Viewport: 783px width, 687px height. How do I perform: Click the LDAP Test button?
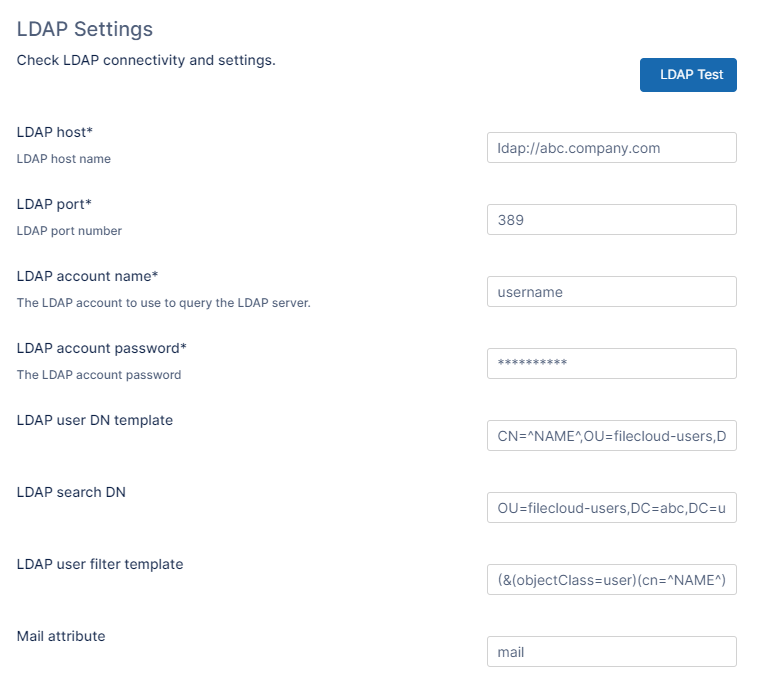[x=688, y=75]
